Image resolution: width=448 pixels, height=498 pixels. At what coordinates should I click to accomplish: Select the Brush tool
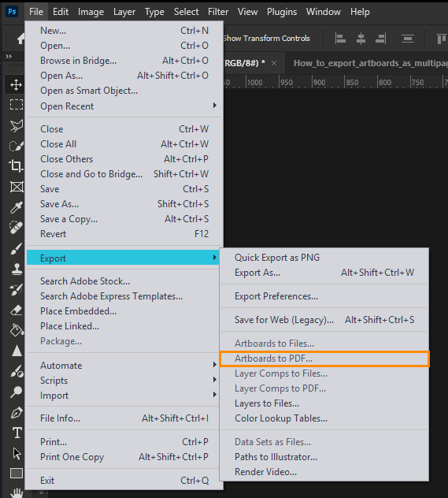coord(17,249)
